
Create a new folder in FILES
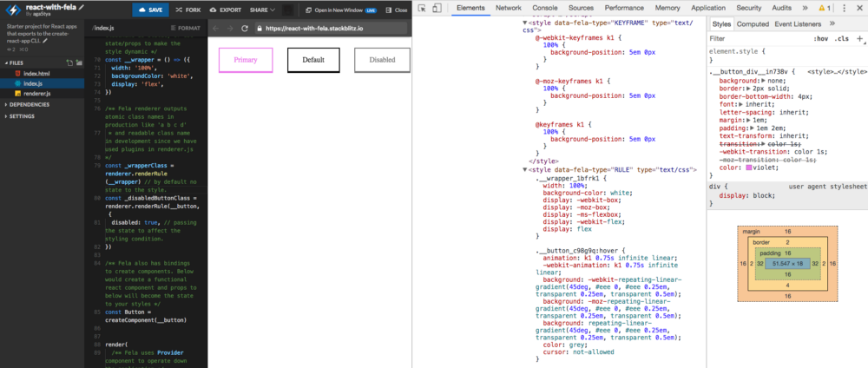click(79, 63)
